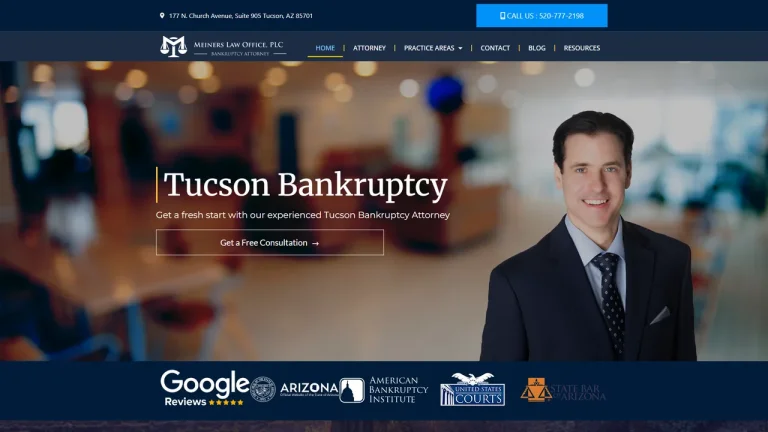Click the 177 N. Church Avenue address text
Screen dimensions: 768x432
point(241,16)
